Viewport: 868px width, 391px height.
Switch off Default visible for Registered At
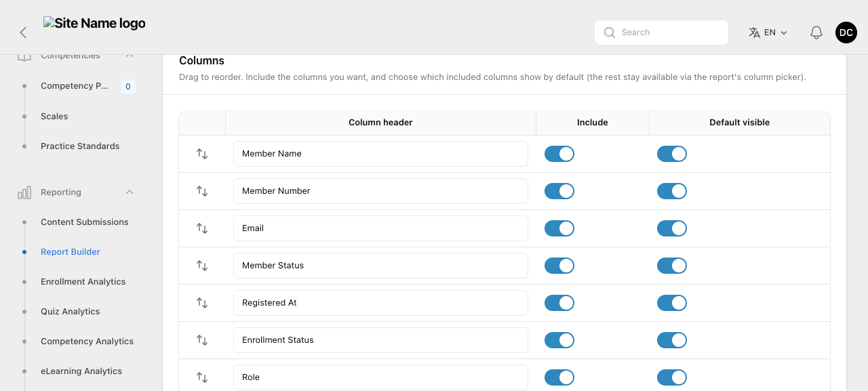[672, 303]
